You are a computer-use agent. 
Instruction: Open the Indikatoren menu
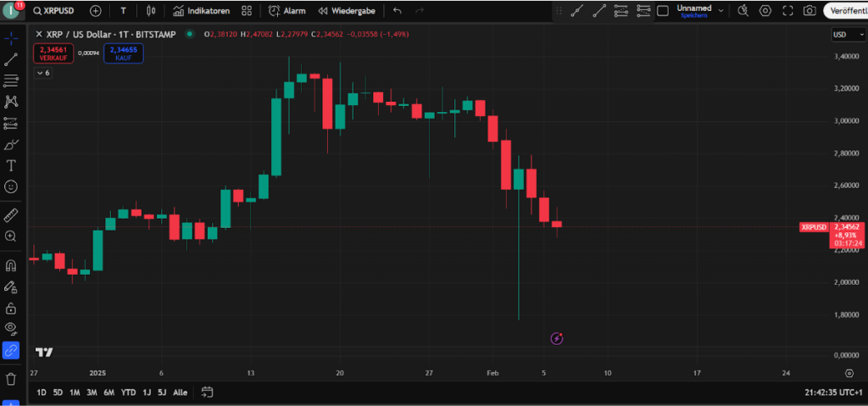point(201,10)
